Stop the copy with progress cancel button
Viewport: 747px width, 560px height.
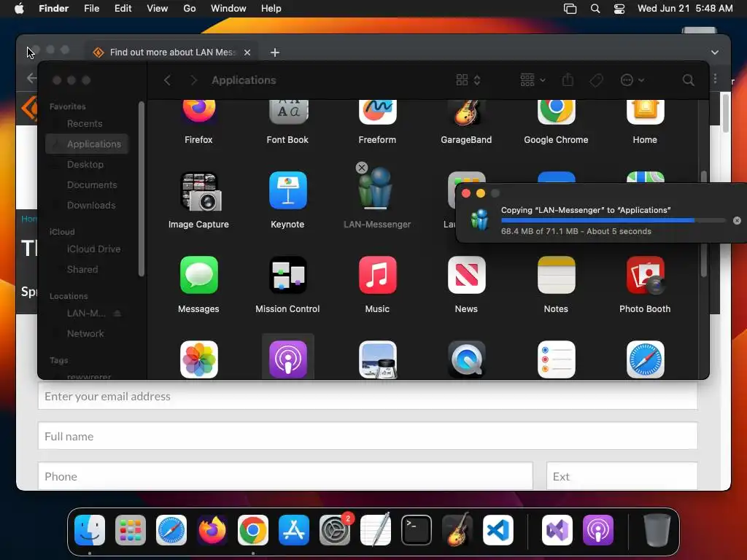737,220
